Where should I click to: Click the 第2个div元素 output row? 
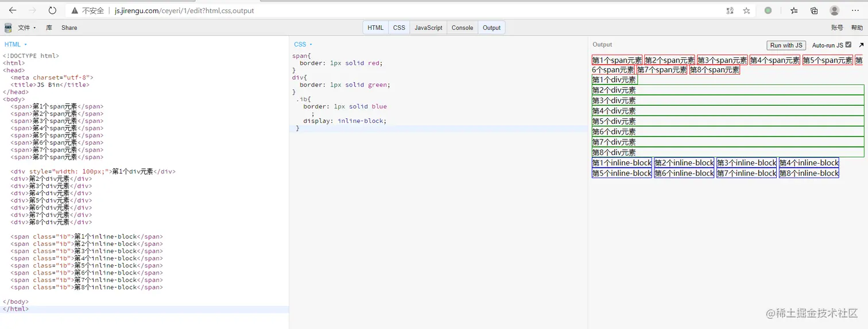[x=728, y=90]
